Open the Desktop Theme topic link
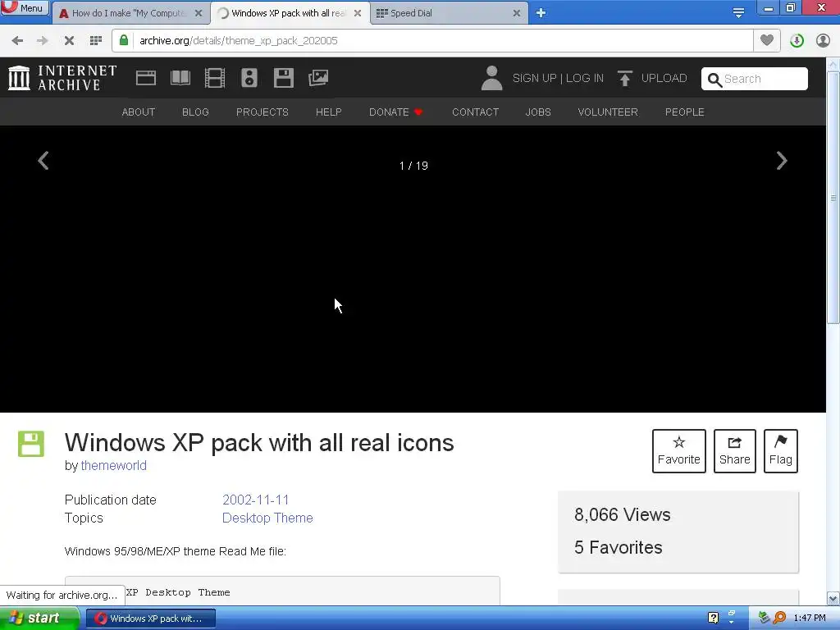 point(267,518)
